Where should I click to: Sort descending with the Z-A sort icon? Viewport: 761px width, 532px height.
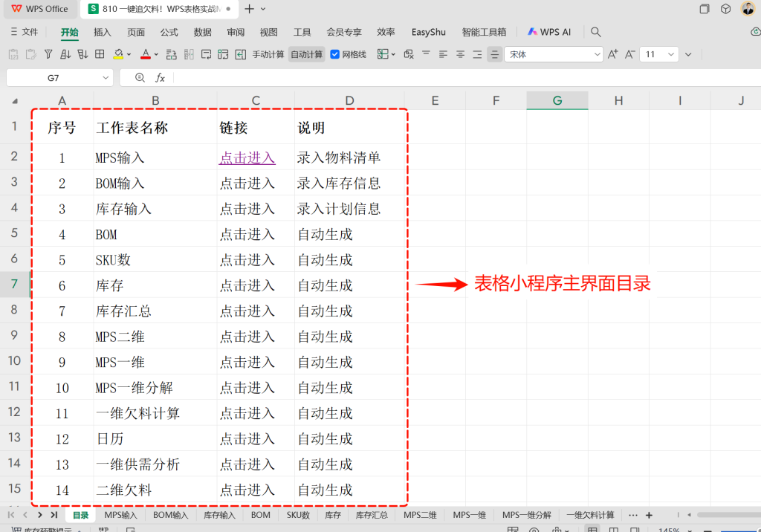[x=82, y=54]
